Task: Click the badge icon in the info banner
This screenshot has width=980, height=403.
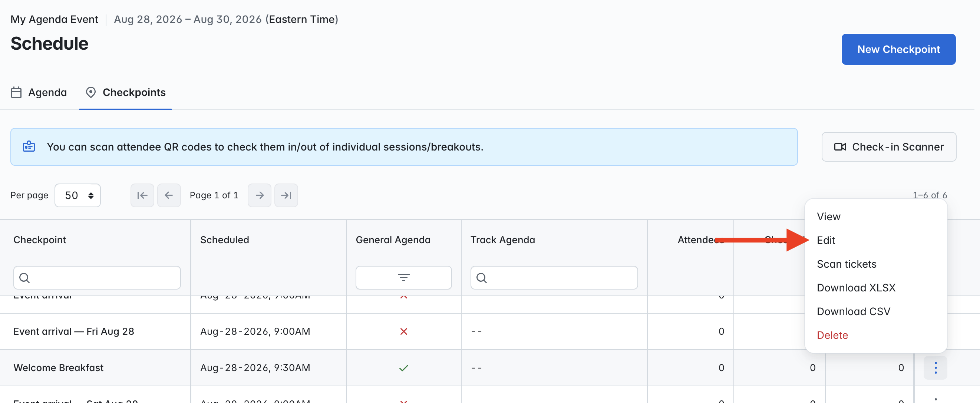Action: (x=29, y=146)
